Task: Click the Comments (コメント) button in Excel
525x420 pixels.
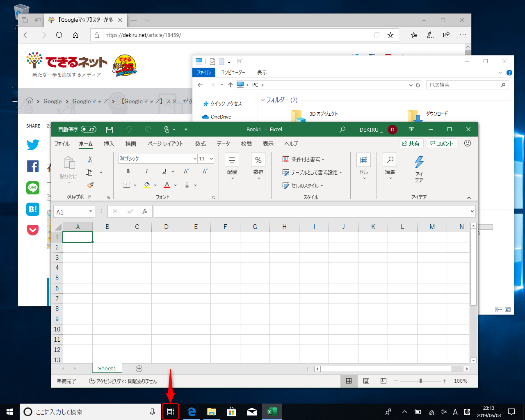Action: (x=442, y=144)
